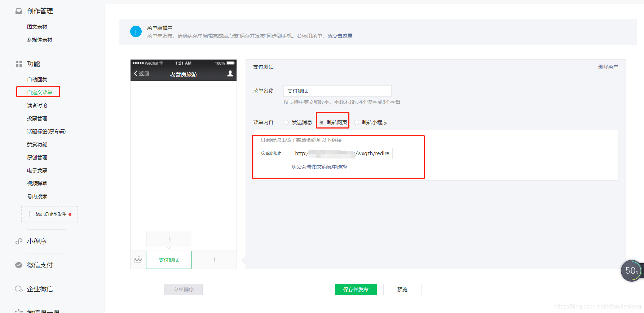Click the 返回 back arrow in phone preview
This screenshot has width=644, height=313.
point(141,74)
